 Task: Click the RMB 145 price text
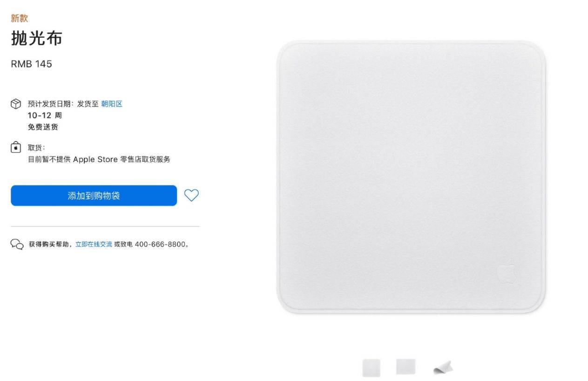tap(31, 64)
